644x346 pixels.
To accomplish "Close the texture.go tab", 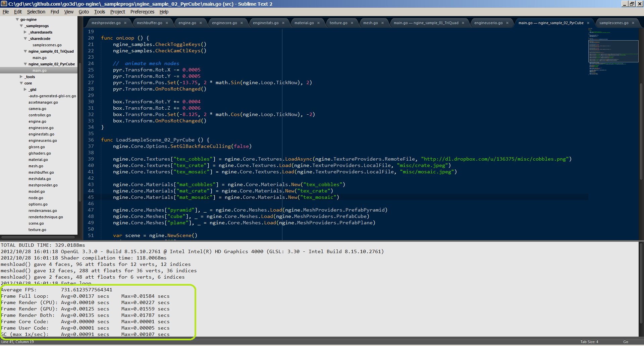I will click(352, 23).
